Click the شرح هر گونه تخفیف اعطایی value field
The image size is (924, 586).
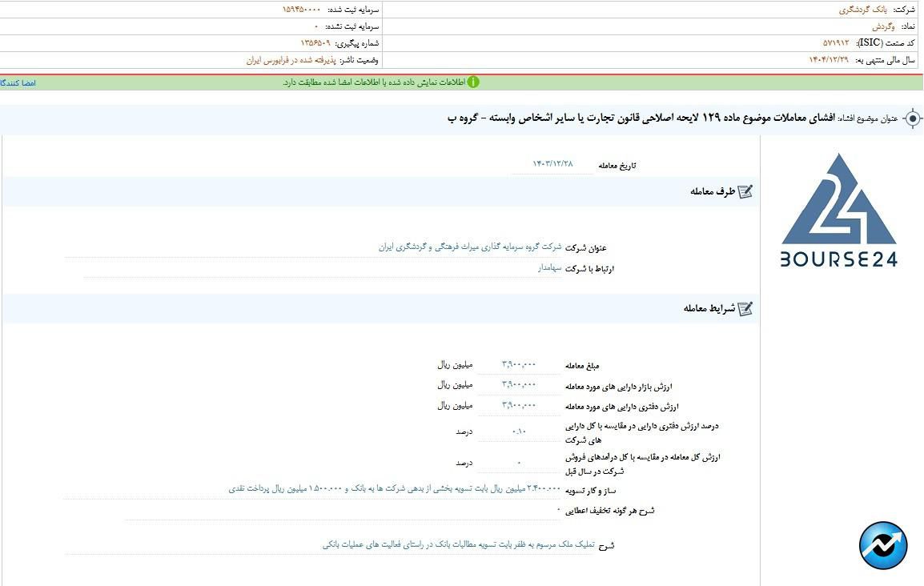pos(342,510)
